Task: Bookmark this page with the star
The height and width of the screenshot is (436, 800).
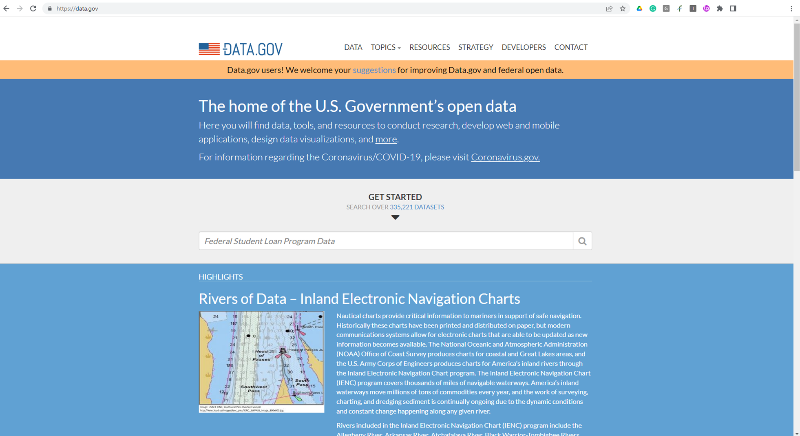Action: click(622, 9)
